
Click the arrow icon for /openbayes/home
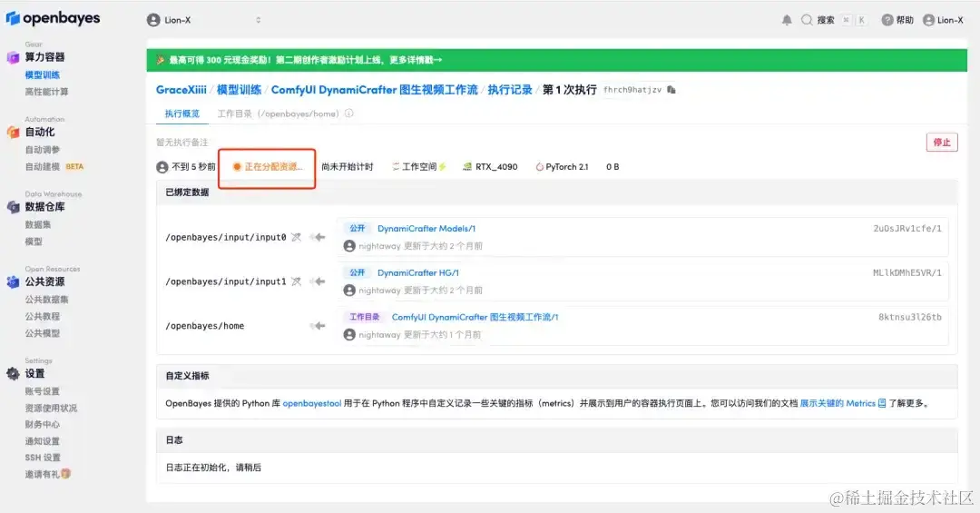[318, 326]
